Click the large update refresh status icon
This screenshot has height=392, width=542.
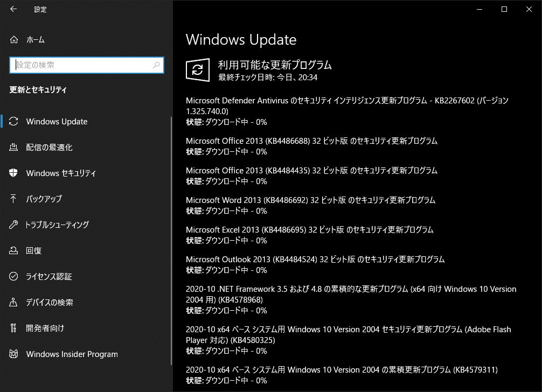click(x=198, y=70)
